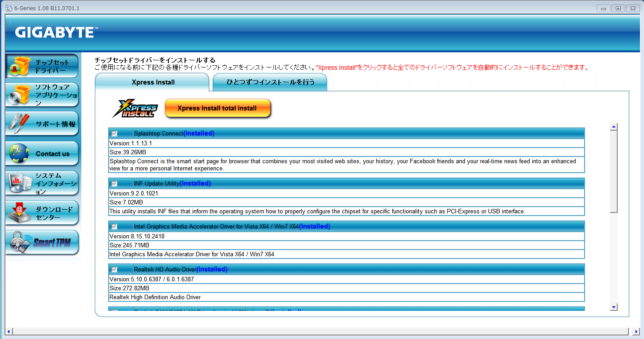The width and height of the screenshot is (644, 339).
Task: Click the Version:8.15.10.2418 text
Action: coord(137,236)
